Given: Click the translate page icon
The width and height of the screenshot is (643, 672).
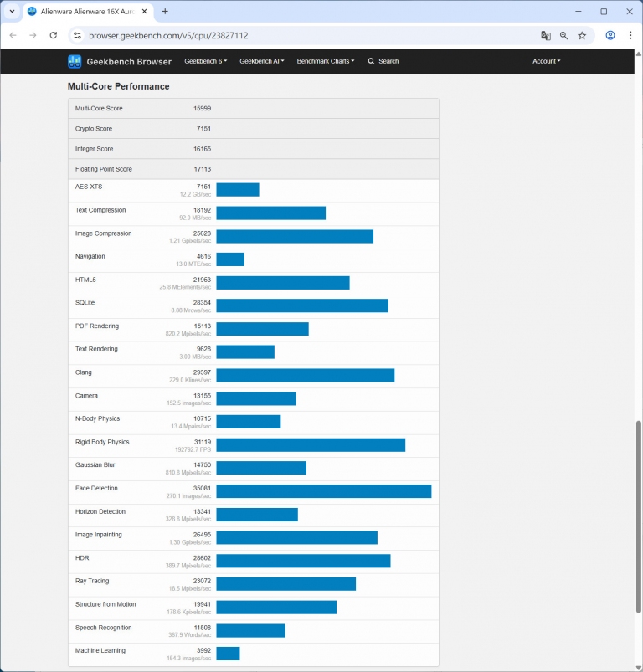Looking at the screenshot, I should [x=546, y=36].
